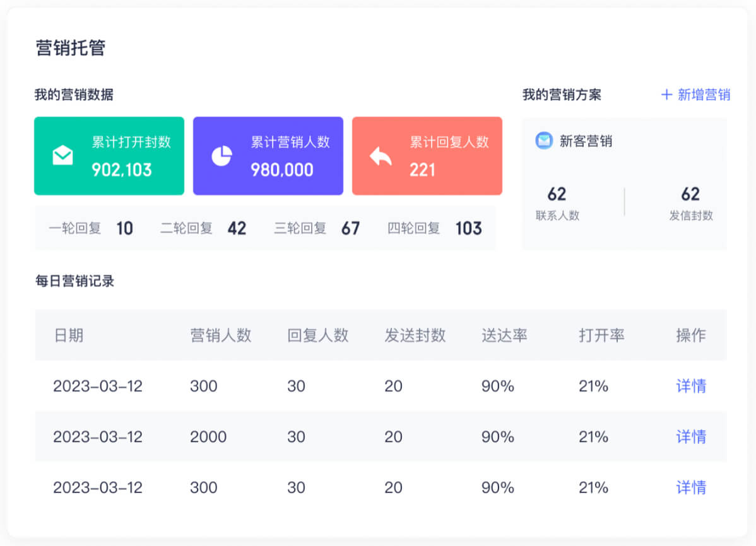
Task: Click the 送达率 column header
Action: coord(504,335)
